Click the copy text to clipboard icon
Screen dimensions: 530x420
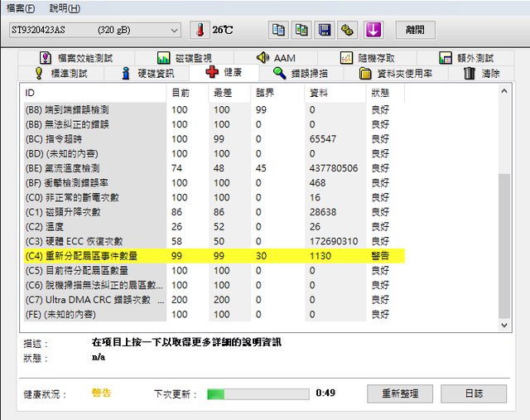[279, 30]
